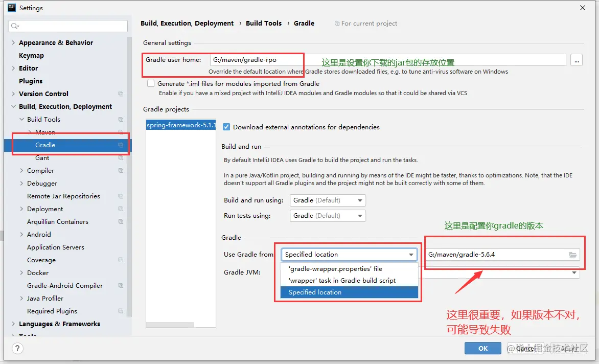
Task: Confirm settings with OK button
Action: [483, 348]
